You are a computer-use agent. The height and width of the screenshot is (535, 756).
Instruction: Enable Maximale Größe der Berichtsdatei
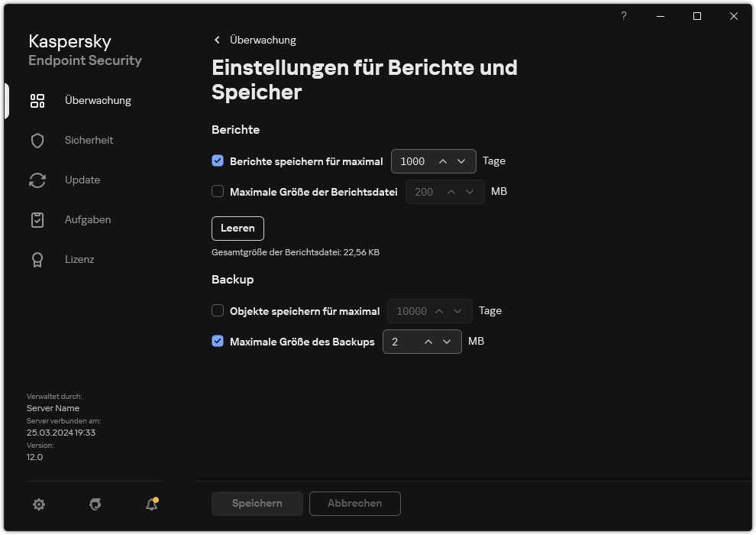tap(218, 192)
